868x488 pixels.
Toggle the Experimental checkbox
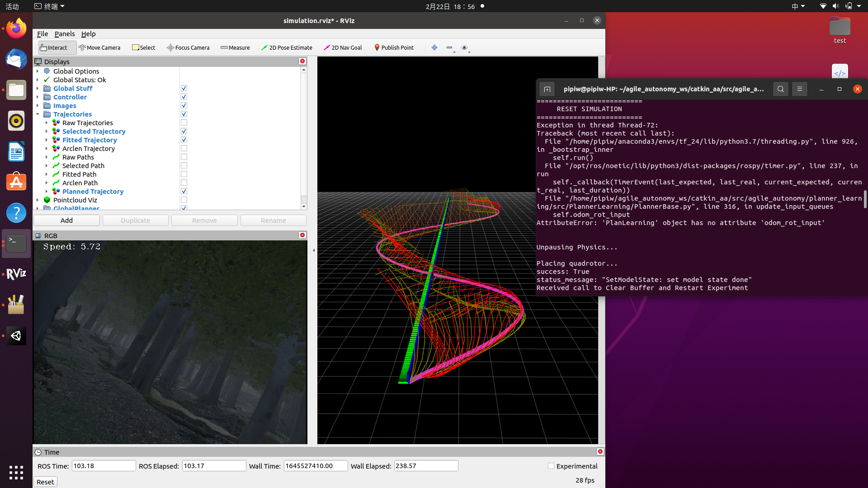pyautogui.click(x=551, y=466)
